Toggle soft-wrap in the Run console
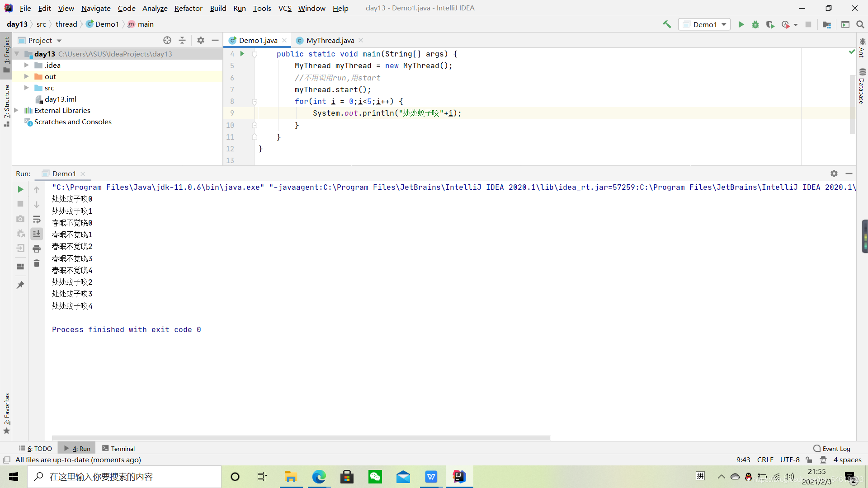Viewport: 868px width, 488px height. click(37, 220)
